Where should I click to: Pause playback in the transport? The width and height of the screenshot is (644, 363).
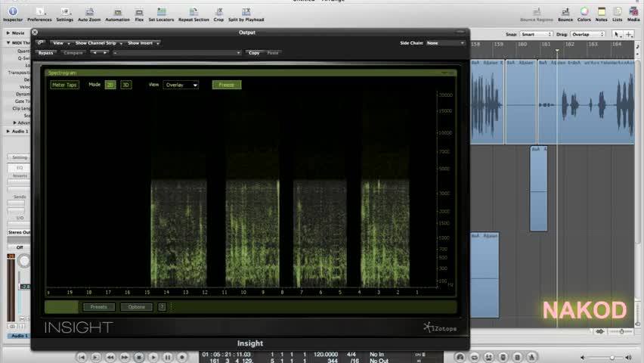(x=168, y=357)
